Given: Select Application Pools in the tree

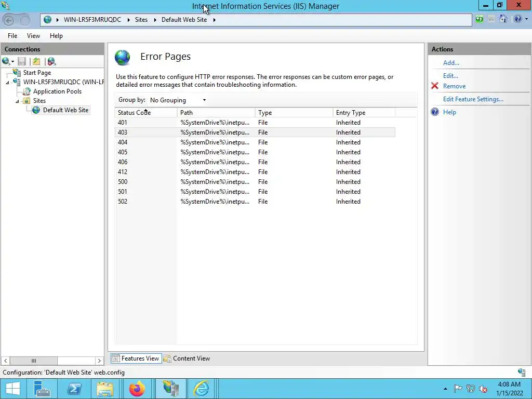Looking at the screenshot, I should tap(57, 91).
